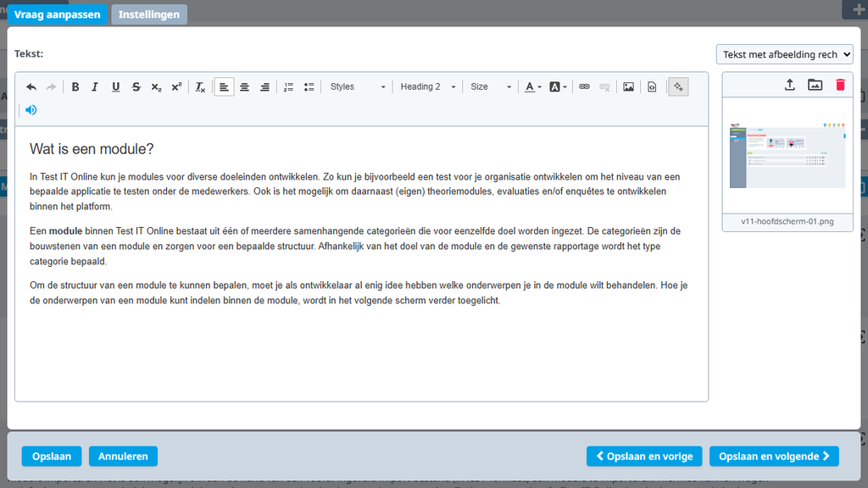Remove formatting with the Tx icon

coord(200,87)
